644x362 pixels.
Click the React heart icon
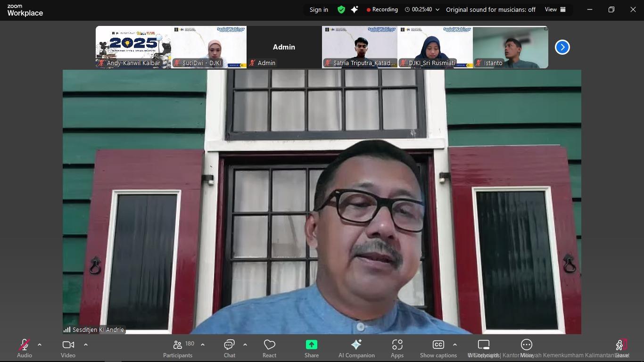pyautogui.click(x=269, y=349)
